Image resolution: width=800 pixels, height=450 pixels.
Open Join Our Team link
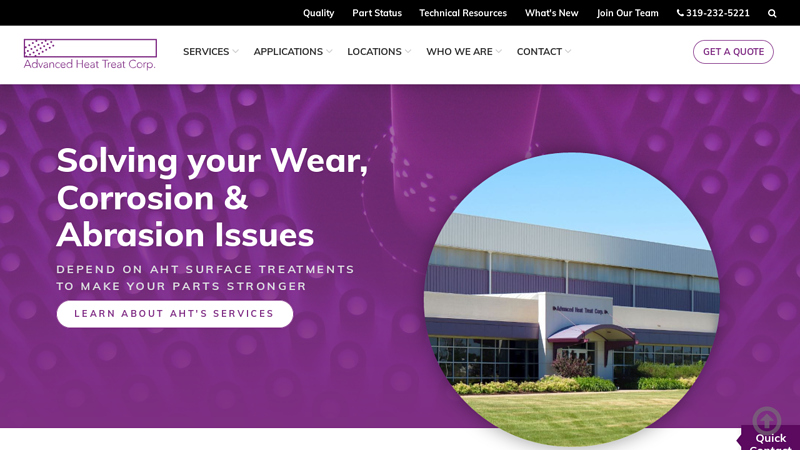tap(628, 13)
